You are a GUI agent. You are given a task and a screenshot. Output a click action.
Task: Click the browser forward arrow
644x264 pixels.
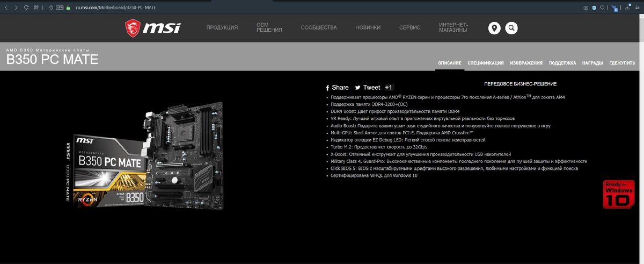[x=16, y=8]
